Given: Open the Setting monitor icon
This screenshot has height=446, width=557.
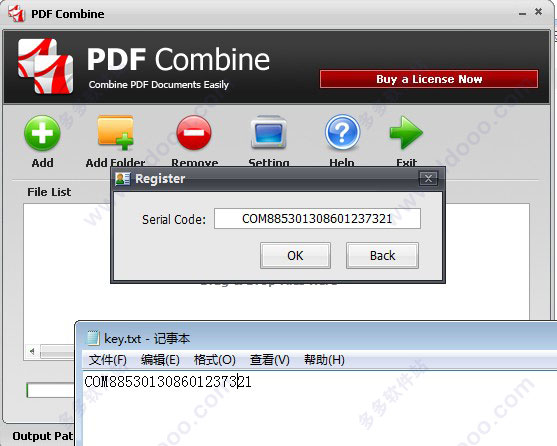Looking at the screenshot, I should click(x=269, y=132).
